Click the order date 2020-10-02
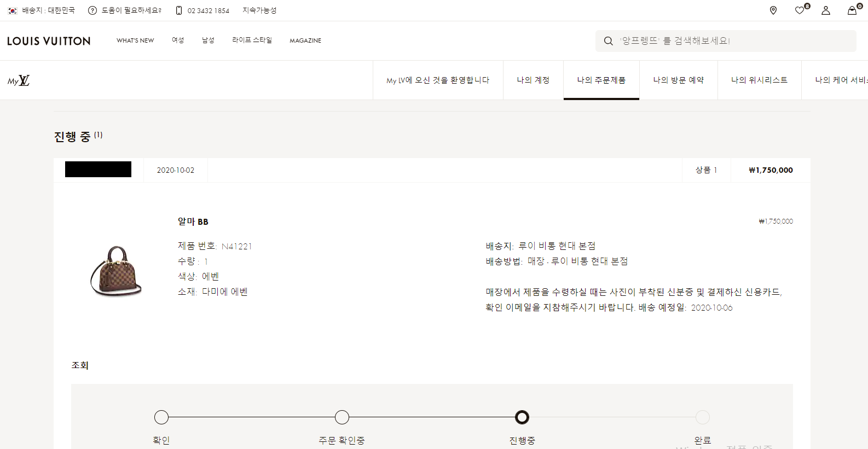 pyautogui.click(x=176, y=170)
